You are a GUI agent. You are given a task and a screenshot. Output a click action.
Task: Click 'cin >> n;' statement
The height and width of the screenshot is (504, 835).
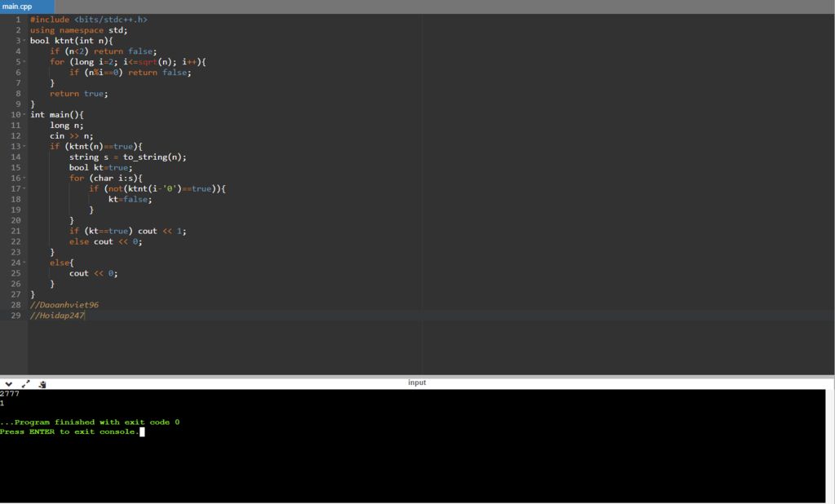point(72,136)
